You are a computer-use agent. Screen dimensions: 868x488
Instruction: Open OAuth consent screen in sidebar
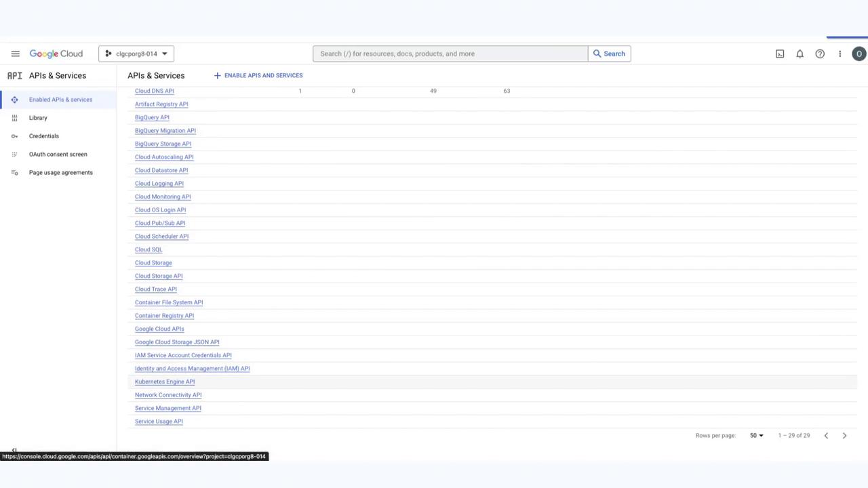click(x=58, y=155)
